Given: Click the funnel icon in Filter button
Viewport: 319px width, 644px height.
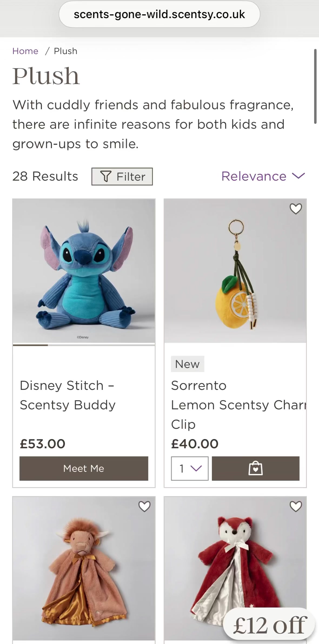Looking at the screenshot, I should pos(106,177).
